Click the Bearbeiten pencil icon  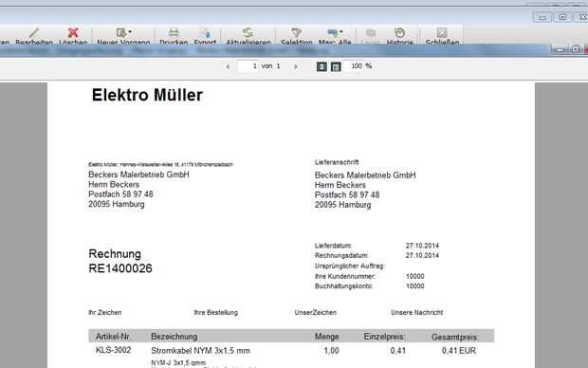[34, 32]
